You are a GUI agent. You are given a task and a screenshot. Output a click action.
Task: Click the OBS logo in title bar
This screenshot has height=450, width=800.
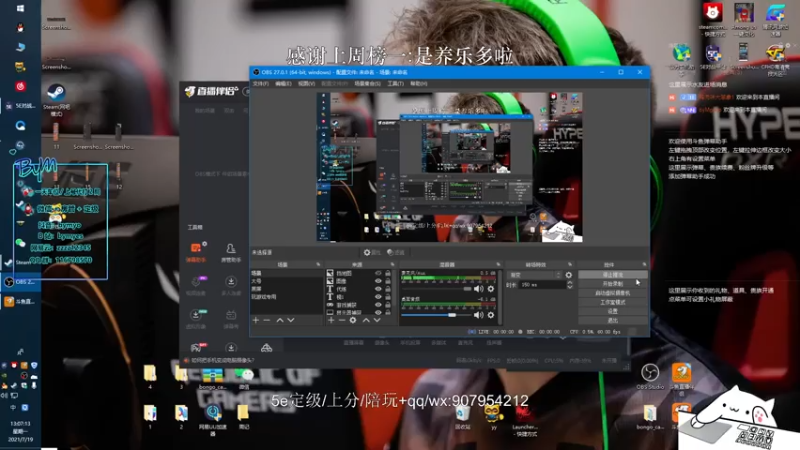[x=256, y=72]
